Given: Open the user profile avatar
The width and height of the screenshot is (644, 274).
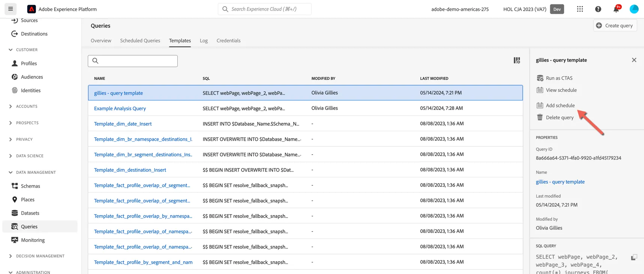Looking at the screenshot, I should click(634, 9).
